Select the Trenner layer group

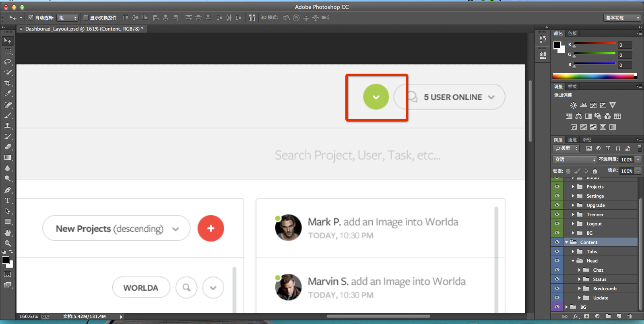coord(595,215)
